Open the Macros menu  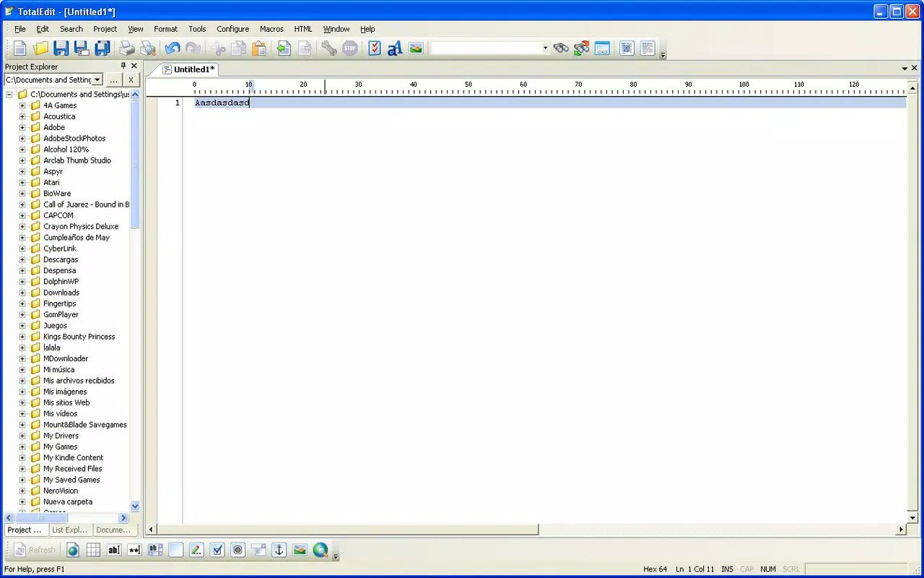tap(271, 29)
